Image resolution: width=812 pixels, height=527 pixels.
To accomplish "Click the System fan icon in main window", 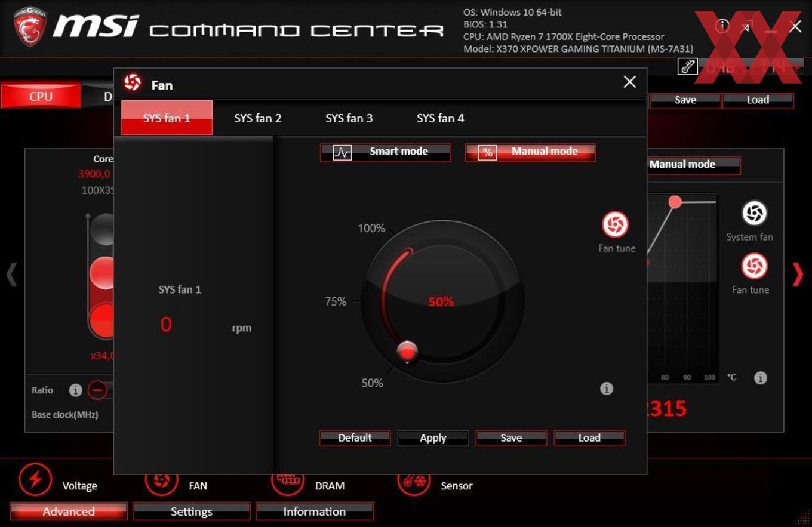I will [754, 214].
